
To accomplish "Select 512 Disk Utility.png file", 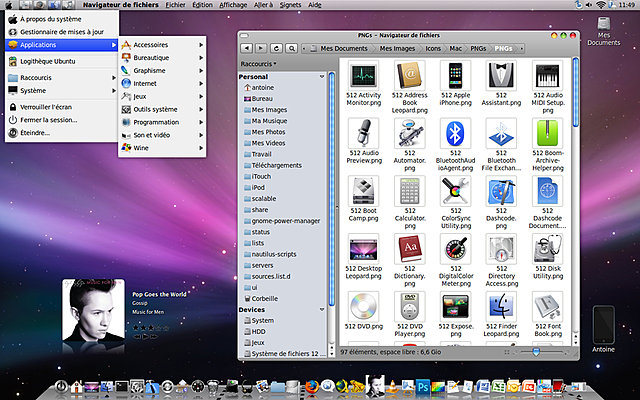I will coord(547,249).
